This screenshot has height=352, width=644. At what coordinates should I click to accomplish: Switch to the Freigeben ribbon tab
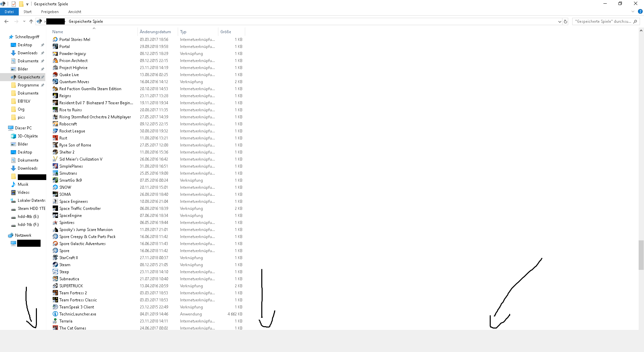tap(50, 12)
